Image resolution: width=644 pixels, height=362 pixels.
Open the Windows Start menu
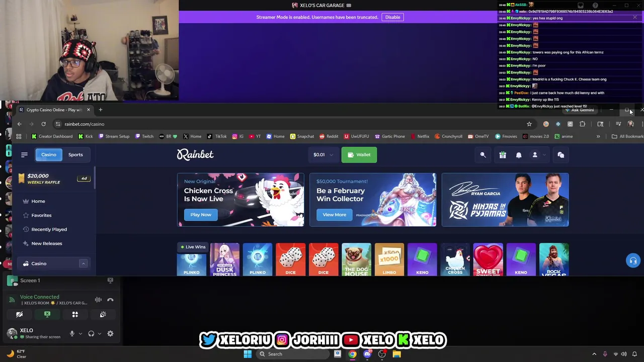tap(248, 354)
